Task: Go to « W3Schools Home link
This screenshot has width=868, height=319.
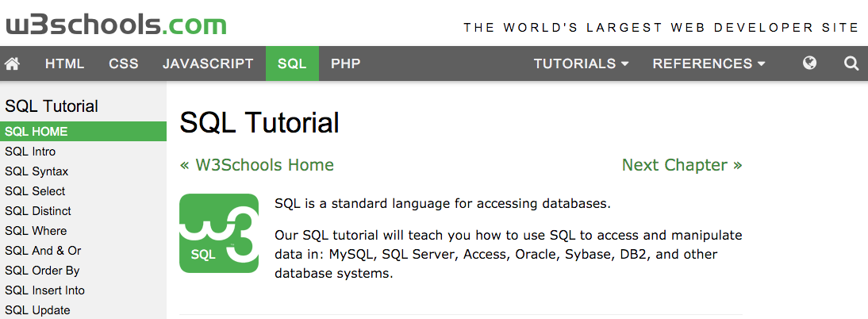Action: tap(257, 165)
